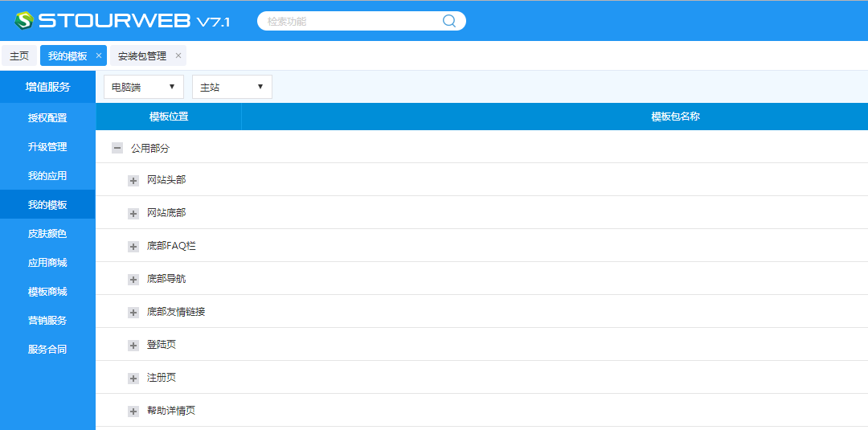Open 皮肤颜色 settings in sidebar
This screenshot has height=430, width=868.
(47, 234)
